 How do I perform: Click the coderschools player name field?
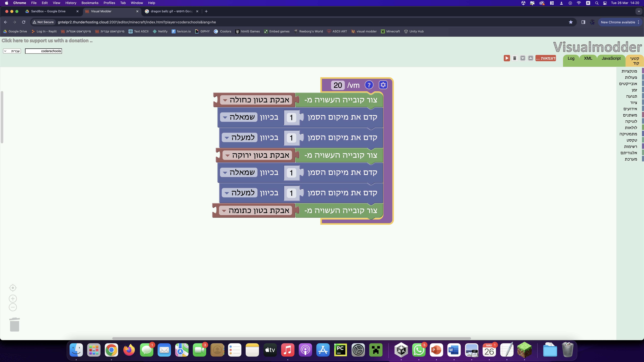(44, 51)
